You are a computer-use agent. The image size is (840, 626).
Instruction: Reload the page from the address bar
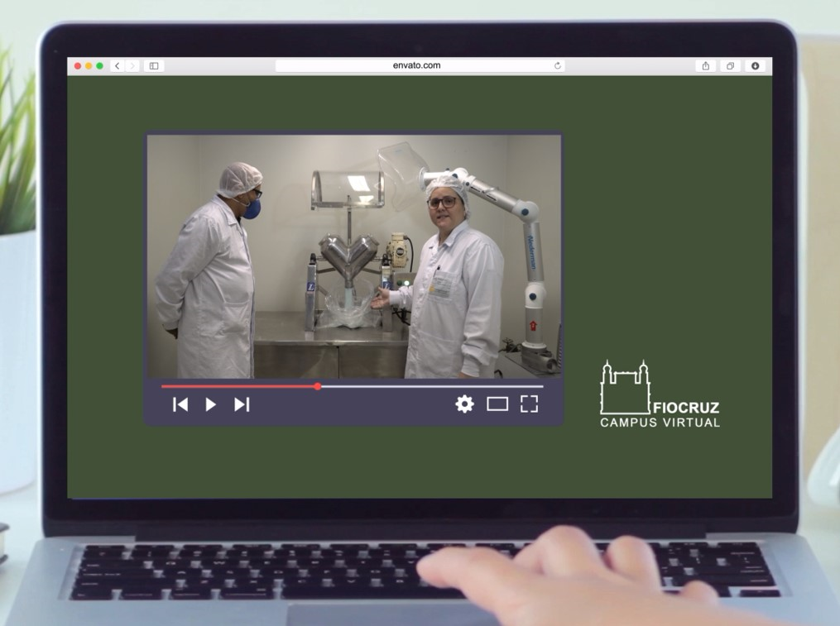pyautogui.click(x=558, y=66)
